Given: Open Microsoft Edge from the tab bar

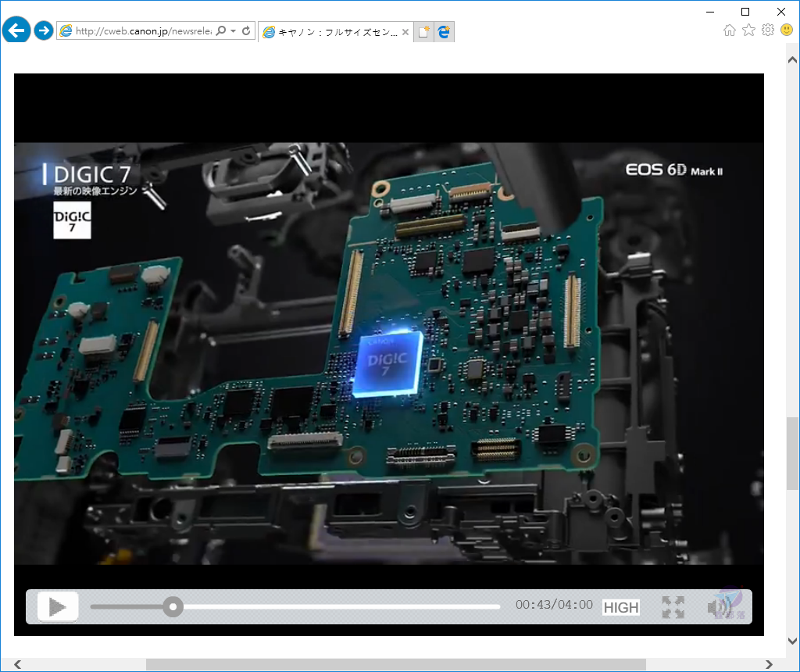Looking at the screenshot, I should click(x=445, y=31).
